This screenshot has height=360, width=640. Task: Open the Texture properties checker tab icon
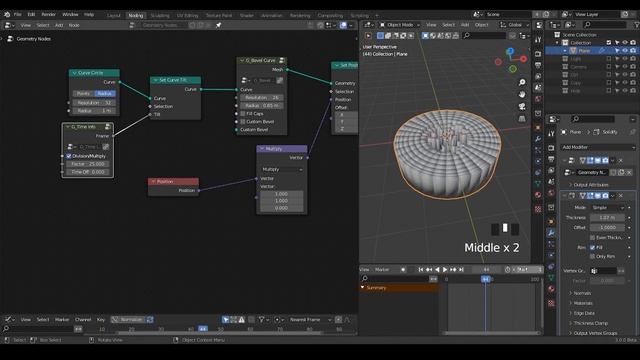point(551,303)
